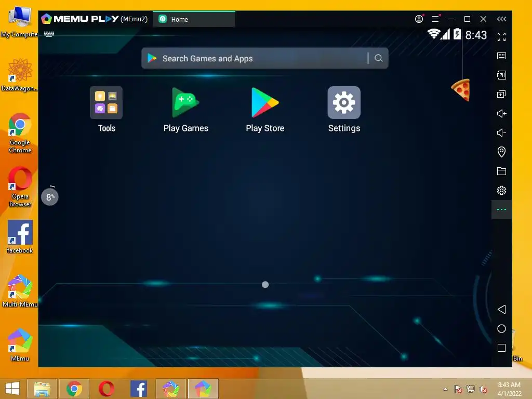
Task: Click the magnifier search icon
Action: [x=379, y=58]
